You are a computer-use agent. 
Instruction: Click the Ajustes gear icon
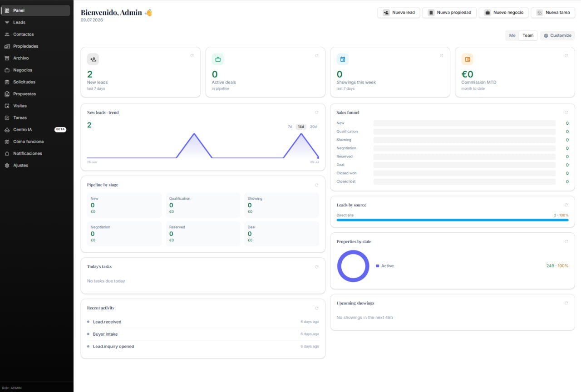pyautogui.click(x=7, y=166)
